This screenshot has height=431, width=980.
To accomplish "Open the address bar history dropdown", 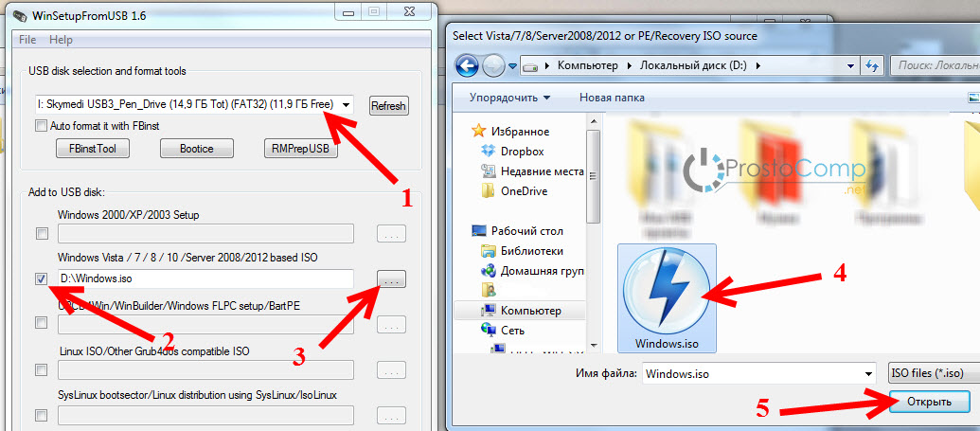I will tap(850, 65).
